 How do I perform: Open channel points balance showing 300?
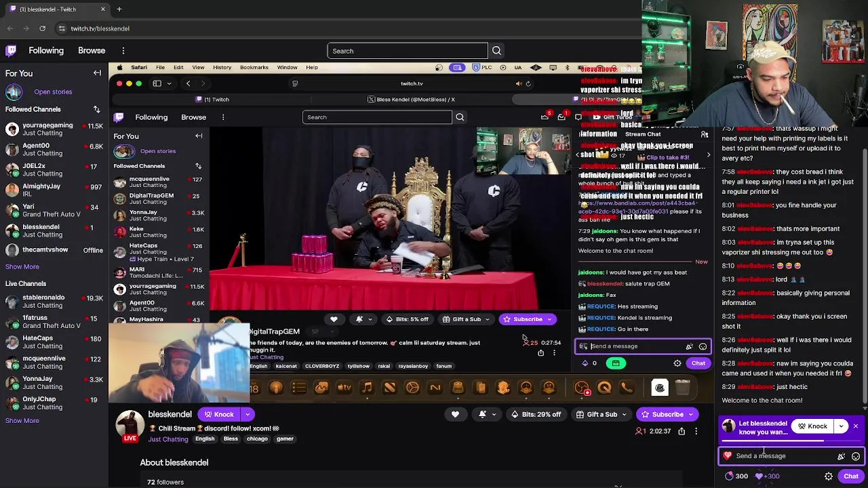pos(736,476)
